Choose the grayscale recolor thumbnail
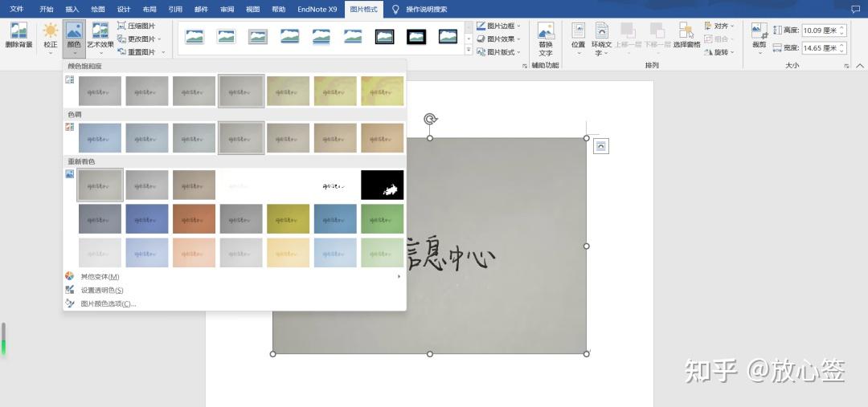 click(147, 185)
